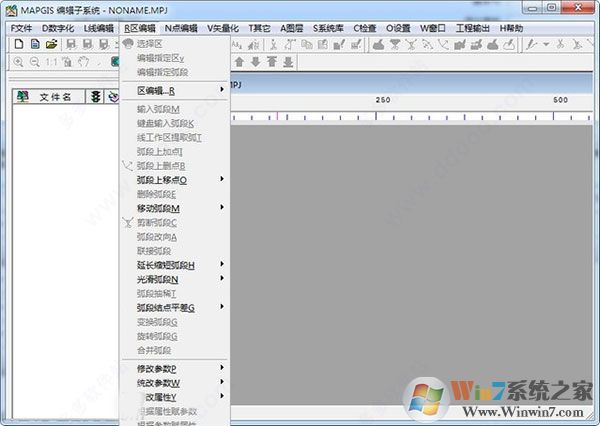
Task: Open the W窗口 menu
Action: pos(433,28)
